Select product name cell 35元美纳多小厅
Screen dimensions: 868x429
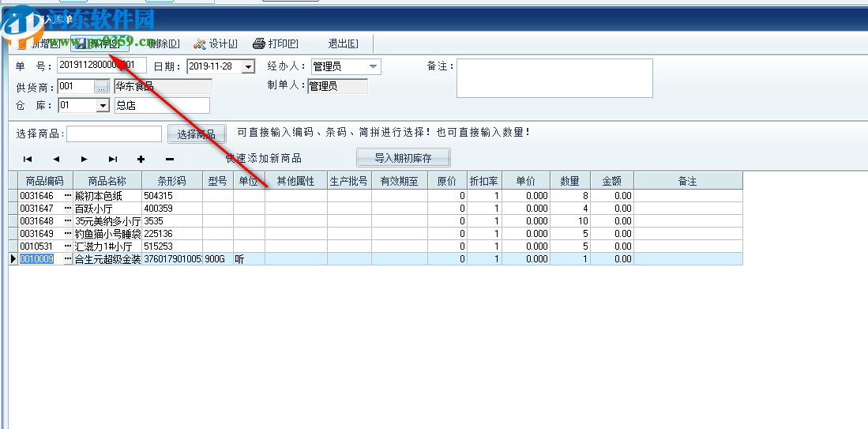107,221
